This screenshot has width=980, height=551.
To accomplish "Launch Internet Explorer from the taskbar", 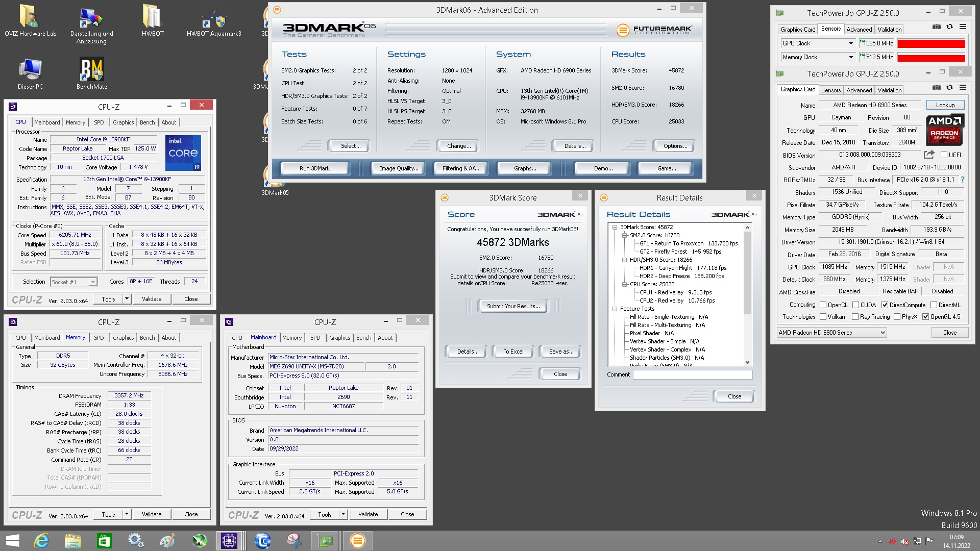I will [41, 541].
